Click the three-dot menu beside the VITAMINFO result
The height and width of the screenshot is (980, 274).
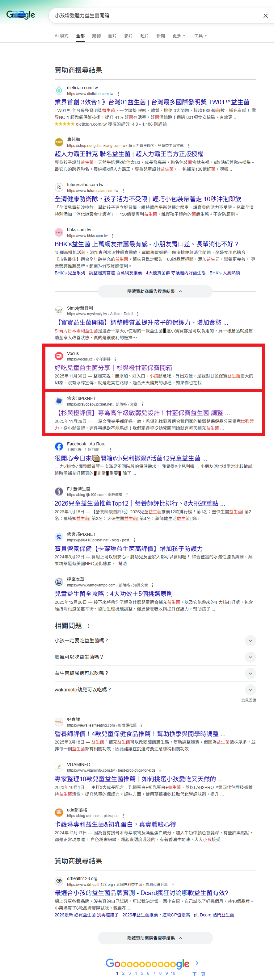click(x=160, y=770)
